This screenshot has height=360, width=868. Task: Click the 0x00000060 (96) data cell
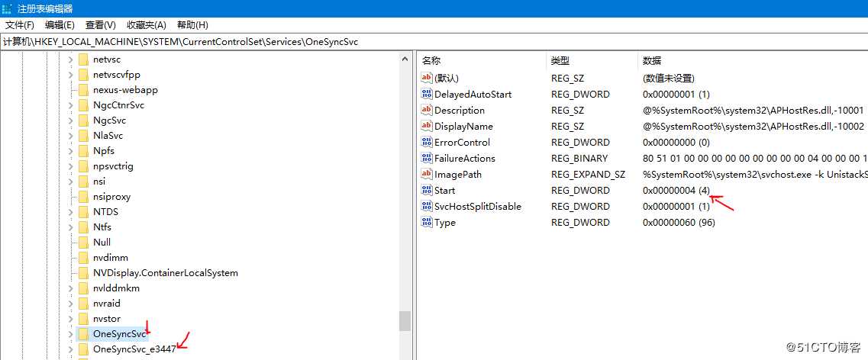[x=679, y=222]
